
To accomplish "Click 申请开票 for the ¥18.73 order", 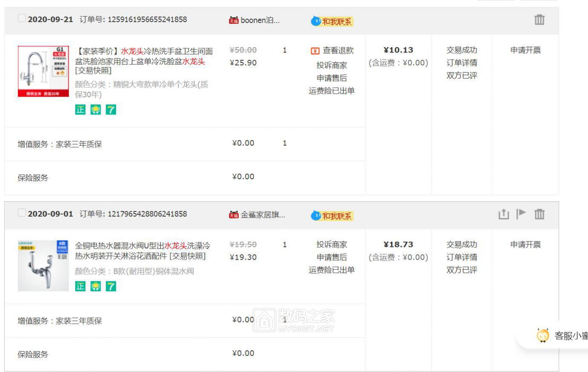I will pyautogui.click(x=525, y=245).
